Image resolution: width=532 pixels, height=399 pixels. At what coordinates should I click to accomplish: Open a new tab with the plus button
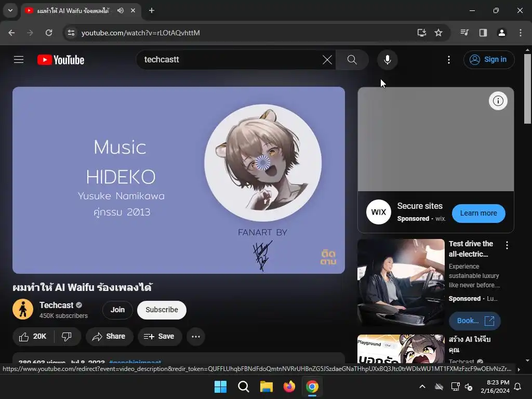click(x=152, y=10)
